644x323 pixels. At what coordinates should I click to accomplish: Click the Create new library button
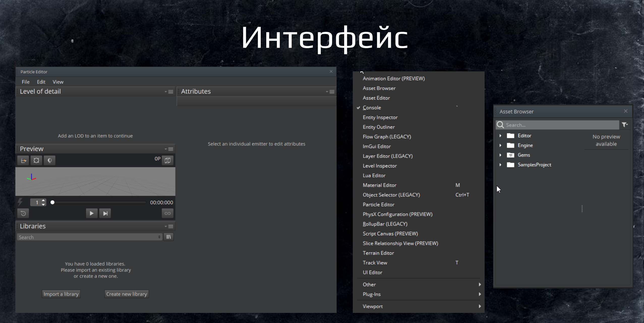click(x=126, y=294)
